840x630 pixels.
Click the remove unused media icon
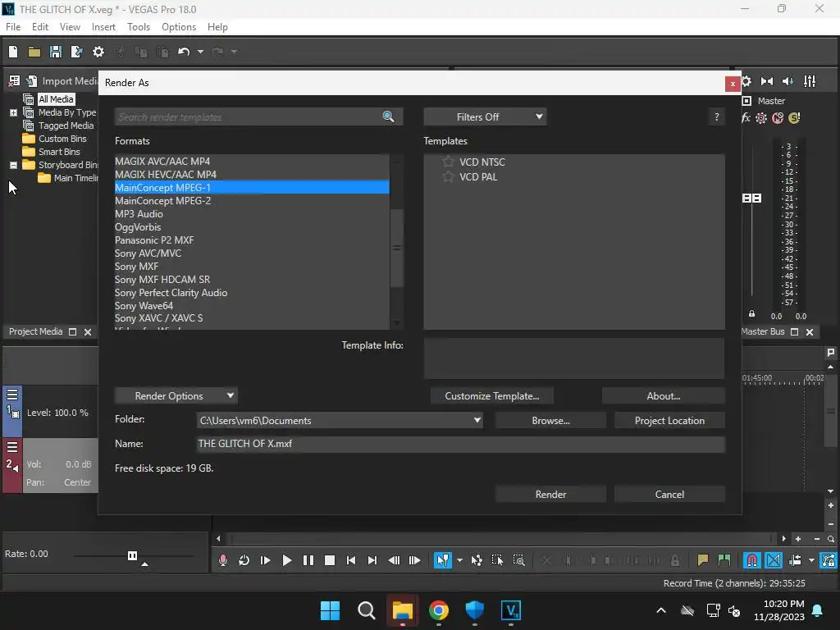pyautogui.click(x=14, y=81)
